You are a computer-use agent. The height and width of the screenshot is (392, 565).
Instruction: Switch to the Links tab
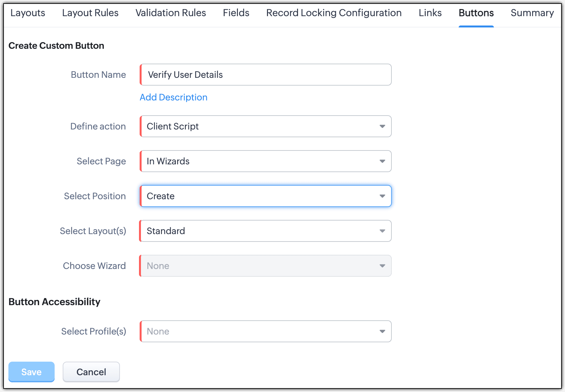(430, 13)
